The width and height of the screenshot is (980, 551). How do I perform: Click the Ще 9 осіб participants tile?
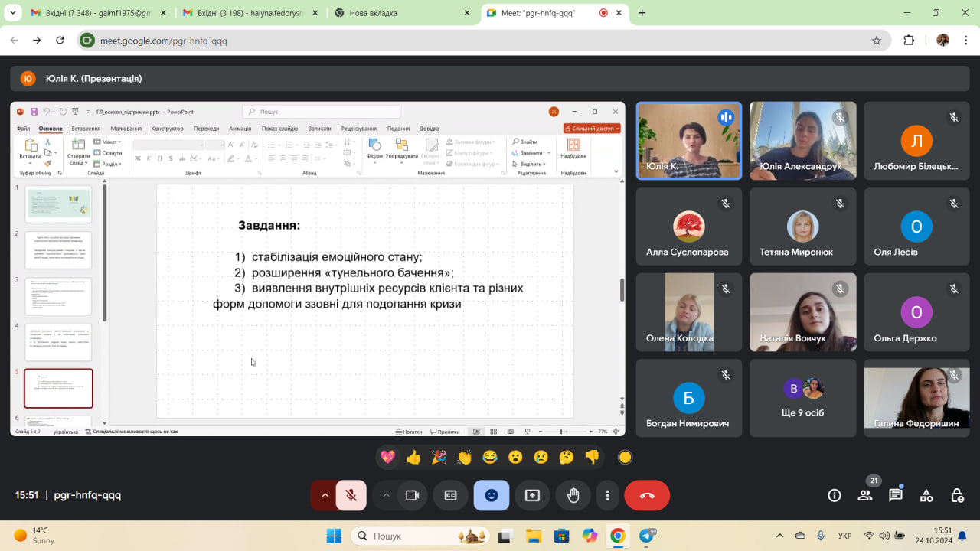click(802, 398)
